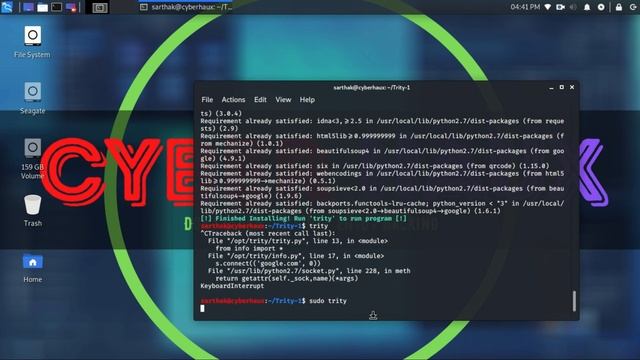Image resolution: width=640 pixels, height=360 pixels.
Task: Click the 'sudo trity' command text
Action: 328,301
